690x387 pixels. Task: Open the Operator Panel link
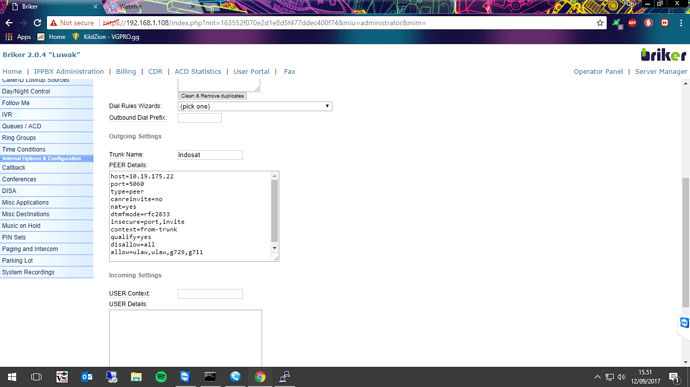click(x=598, y=71)
